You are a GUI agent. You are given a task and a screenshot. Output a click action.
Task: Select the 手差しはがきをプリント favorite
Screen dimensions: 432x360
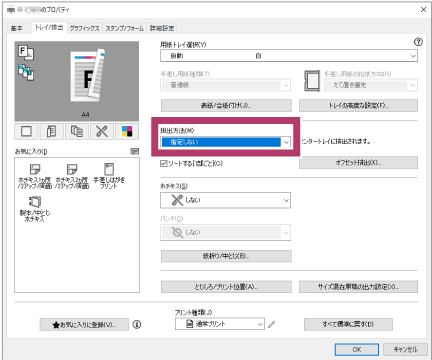click(109, 176)
